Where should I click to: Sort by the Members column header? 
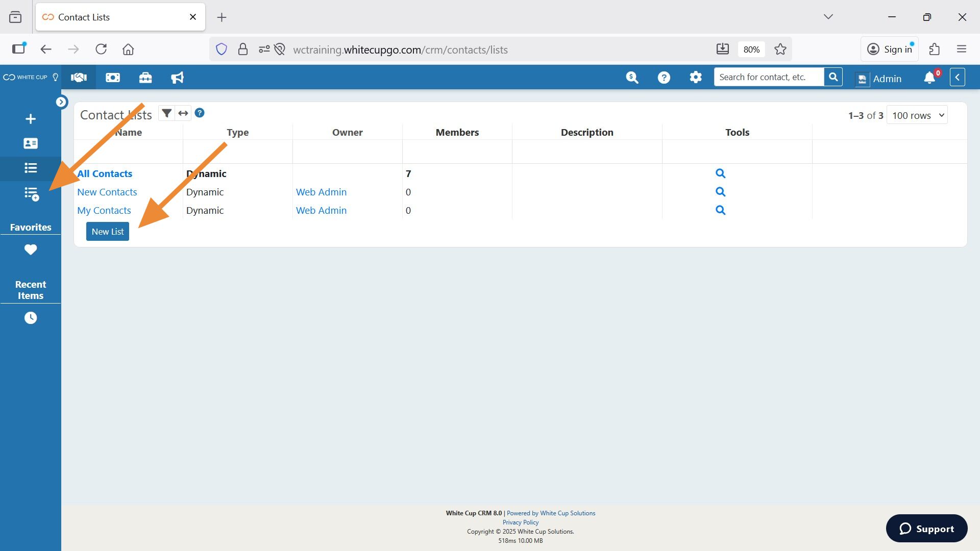pyautogui.click(x=457, y=132)
